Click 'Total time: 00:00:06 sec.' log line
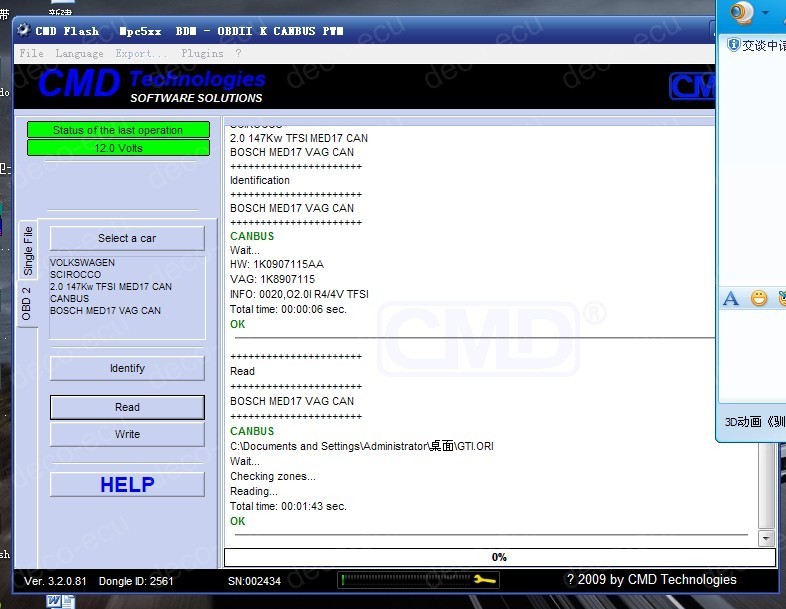 click(x=288, y=309)
